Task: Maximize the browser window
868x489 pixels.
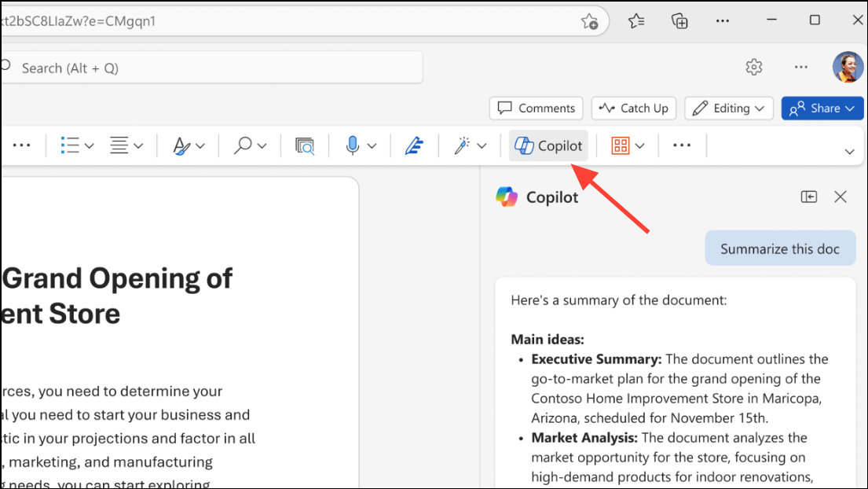Action: (815, 20)
